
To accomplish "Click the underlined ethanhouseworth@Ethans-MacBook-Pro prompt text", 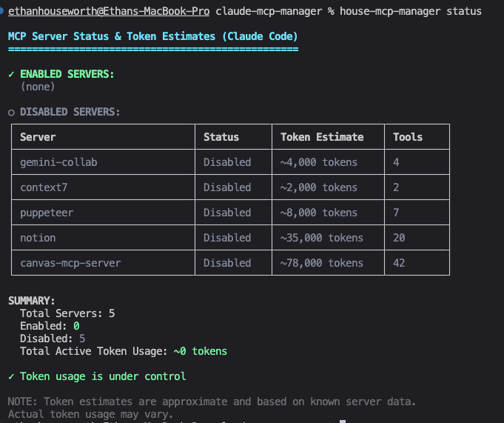I will 109,11.
